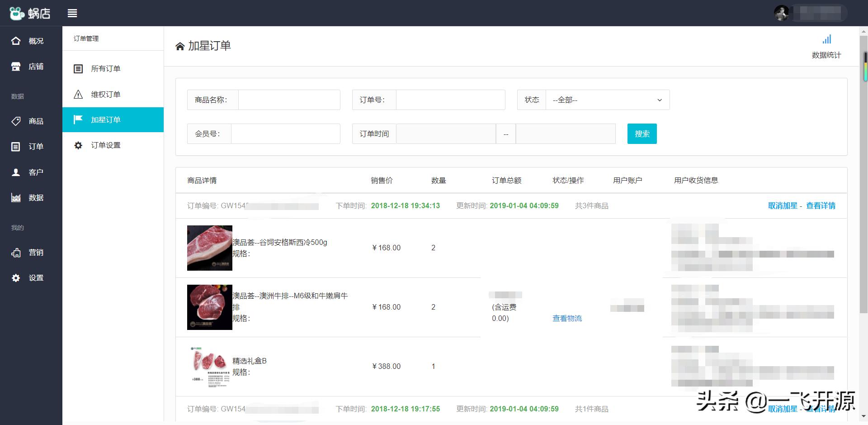The width and height of the screenshot is (868, 425).
Task: Toggle the hamburger menu at top left
Action: [x=72, y=13]
